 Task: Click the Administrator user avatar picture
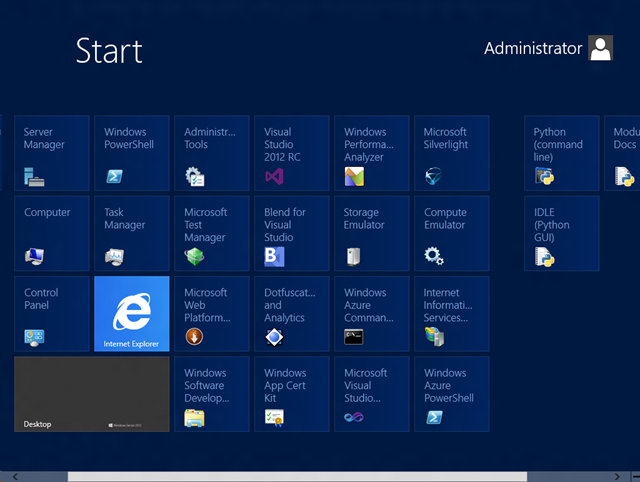pos(600,48)
